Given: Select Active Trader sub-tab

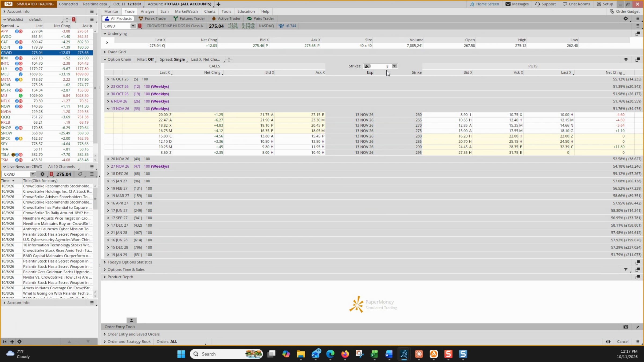Looking at the screenshot, I should point(226,19).
